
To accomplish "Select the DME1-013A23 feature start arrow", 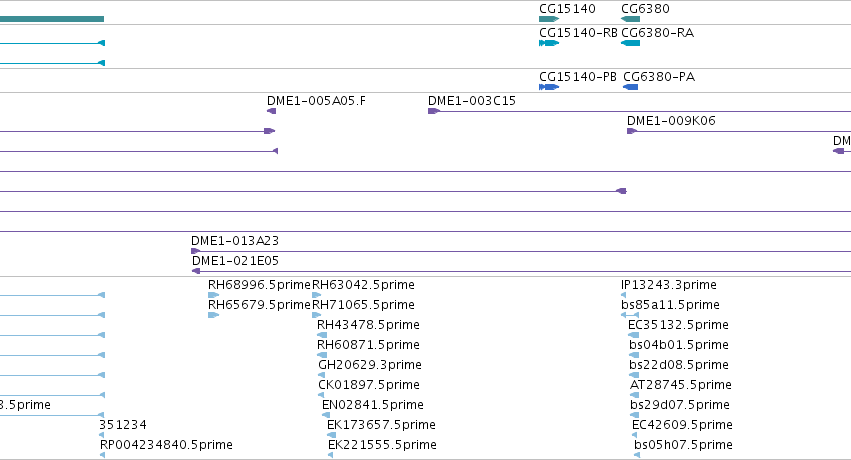I will [x=195, y=251].
